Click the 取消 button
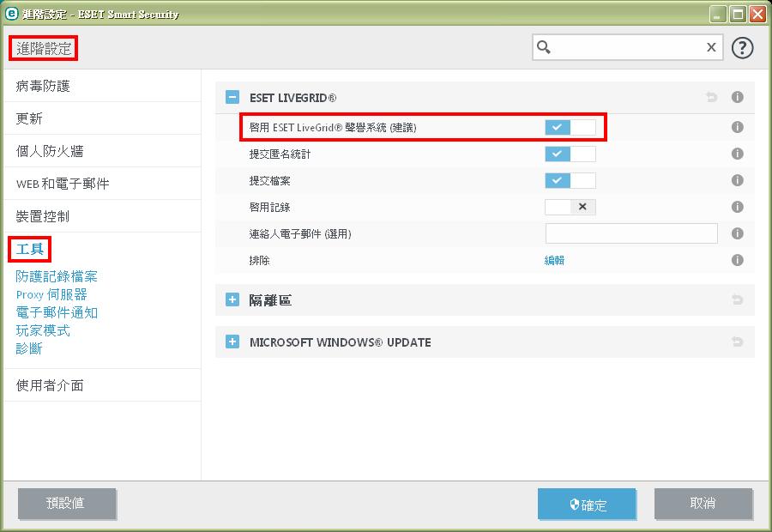Screen dimensions: 772x532 tap(703, 504)
